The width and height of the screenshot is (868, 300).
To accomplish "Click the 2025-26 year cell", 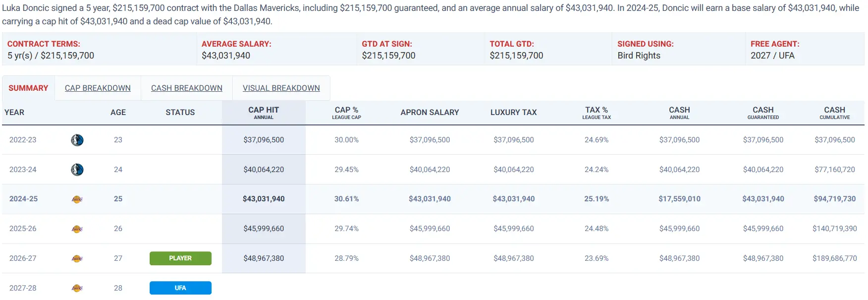I will point(23,229).
